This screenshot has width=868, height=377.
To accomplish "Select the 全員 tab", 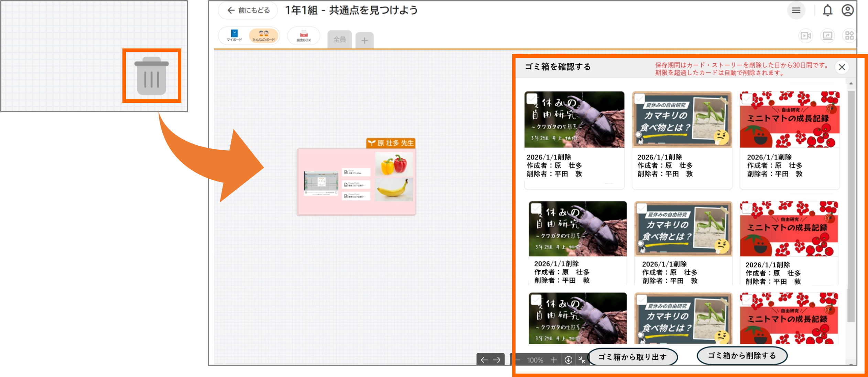I will pos(339,40).
